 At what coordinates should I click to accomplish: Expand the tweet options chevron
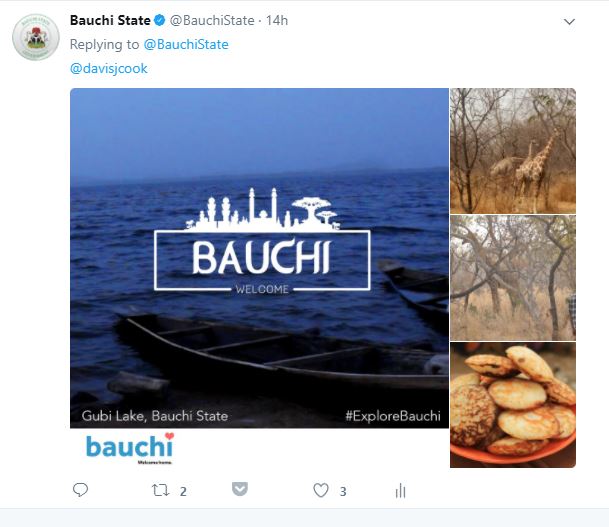(570, 22)
